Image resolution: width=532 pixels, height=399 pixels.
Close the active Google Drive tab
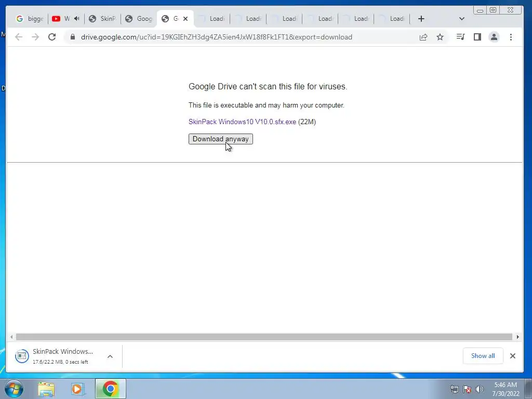185,19
